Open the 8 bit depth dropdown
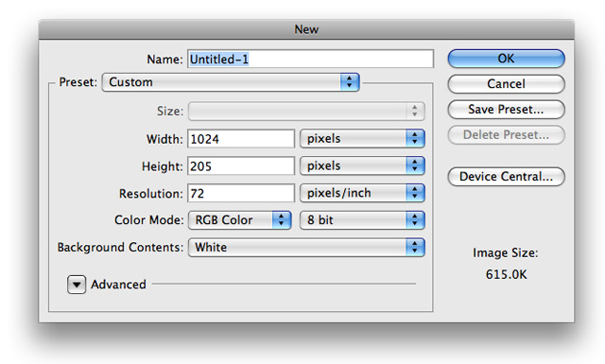The width and height of the screenshot is (605, 364). tap(362, 220)
